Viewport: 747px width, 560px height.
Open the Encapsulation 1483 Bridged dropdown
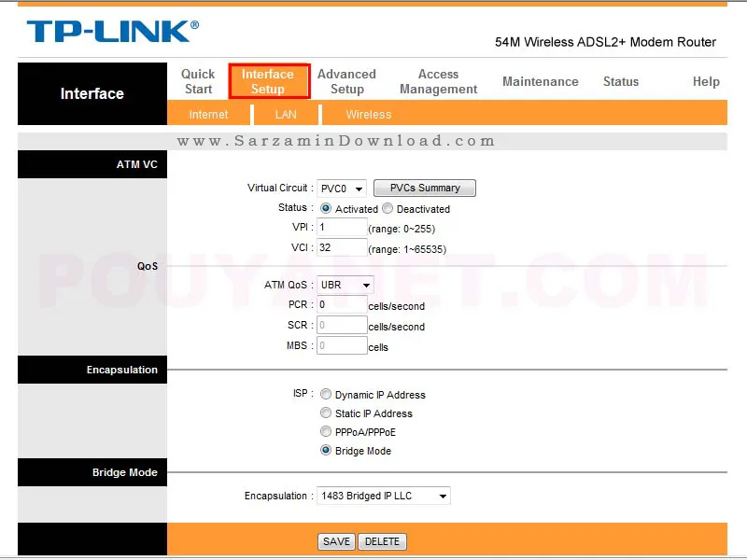click(x=383, y=496)
